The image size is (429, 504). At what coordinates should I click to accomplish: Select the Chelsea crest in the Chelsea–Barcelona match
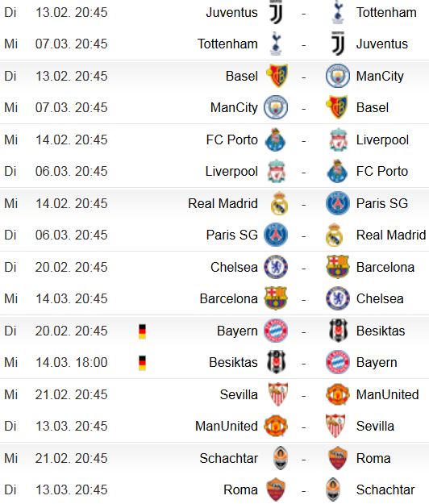(x=276, y=267)
